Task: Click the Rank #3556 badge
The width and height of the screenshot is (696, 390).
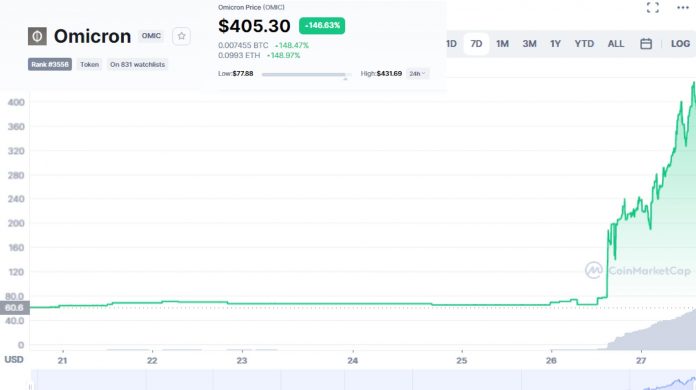Action: (x=50, y=64)
